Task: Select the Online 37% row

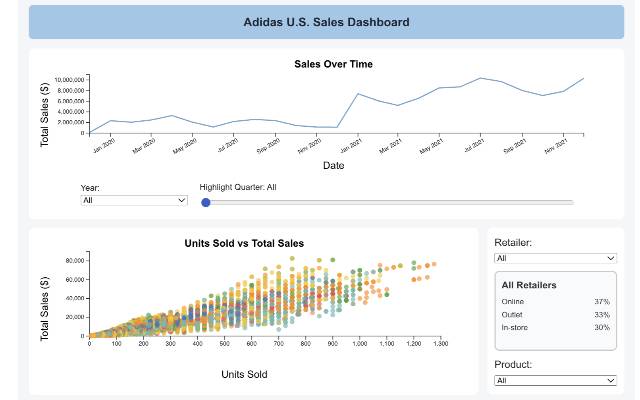Action: 556,302
